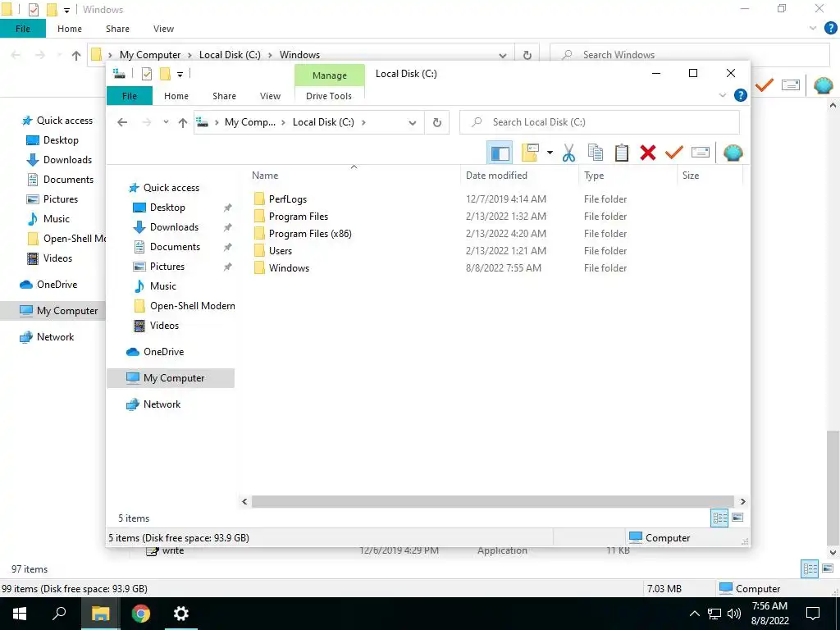This screenshot has width=840, height=630.
Task: Click Properties checkmark icon in Local Disk title bar
Action: (x=147, y=74)
